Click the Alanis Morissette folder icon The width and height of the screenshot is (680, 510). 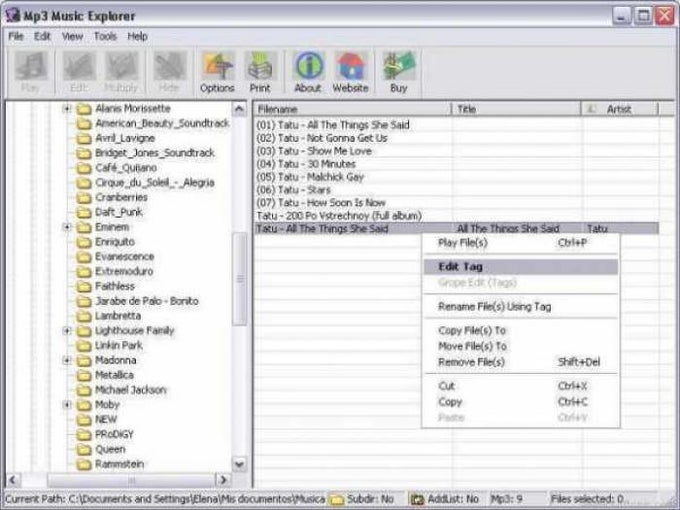point(84,109)
